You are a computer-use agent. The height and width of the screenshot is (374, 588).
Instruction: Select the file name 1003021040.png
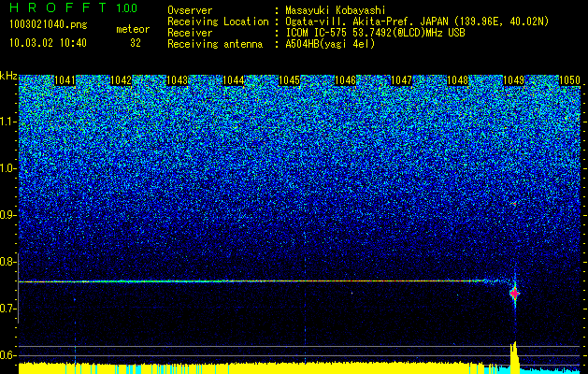point(49,25)
